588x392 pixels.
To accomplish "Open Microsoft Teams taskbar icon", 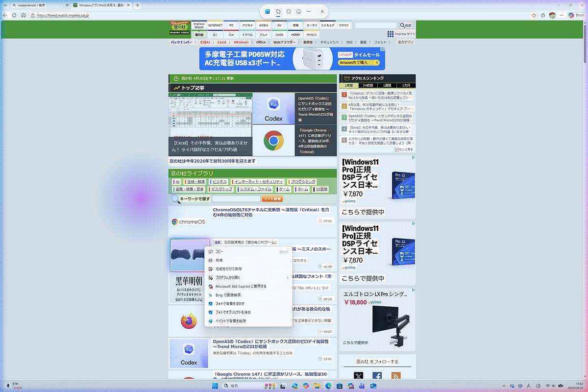I will click(362, 386).
